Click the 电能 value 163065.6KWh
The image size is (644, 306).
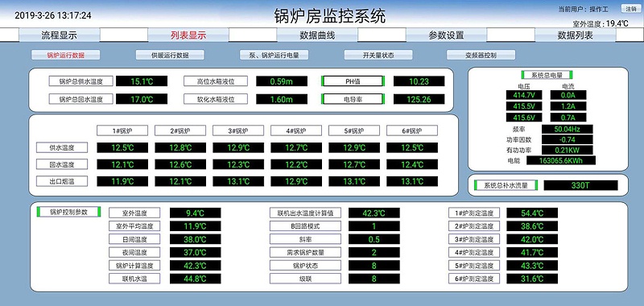(561, 160)
